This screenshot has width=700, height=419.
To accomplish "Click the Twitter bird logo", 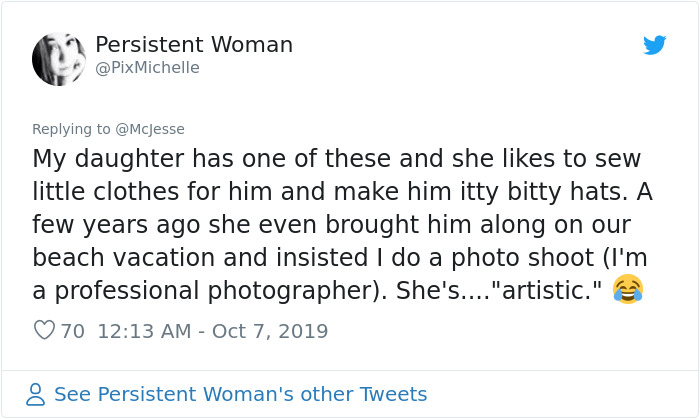I will tap(654, 45).
